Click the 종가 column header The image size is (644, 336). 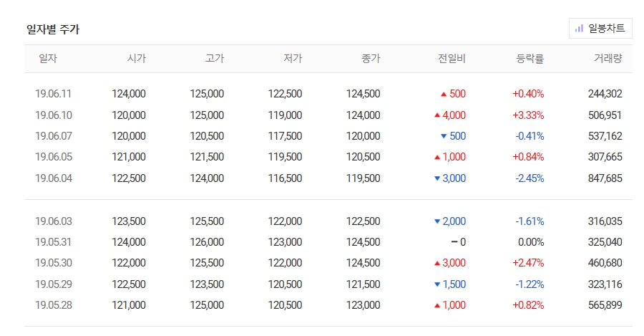371,59
